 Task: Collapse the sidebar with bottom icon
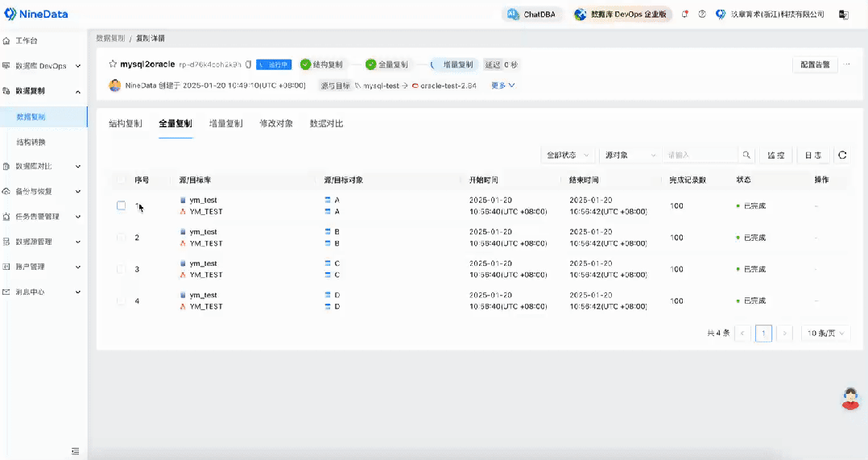[x=76, y=451]
